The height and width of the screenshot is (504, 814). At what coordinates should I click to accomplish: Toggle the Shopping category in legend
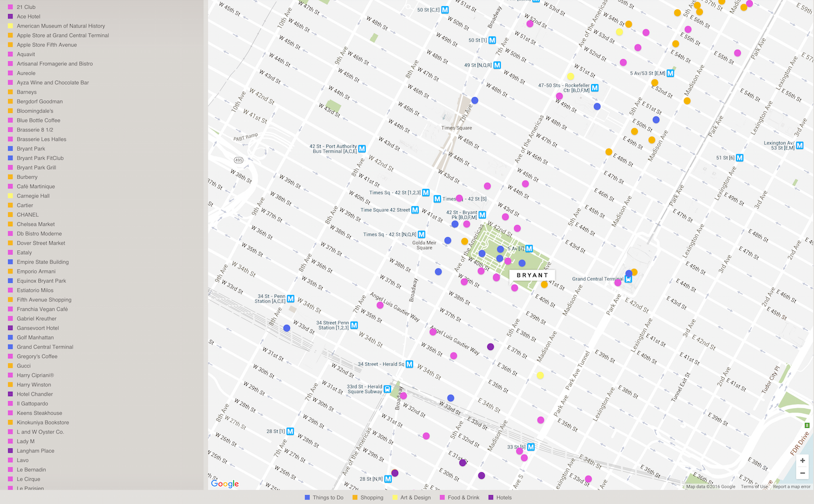pos(368,497)
